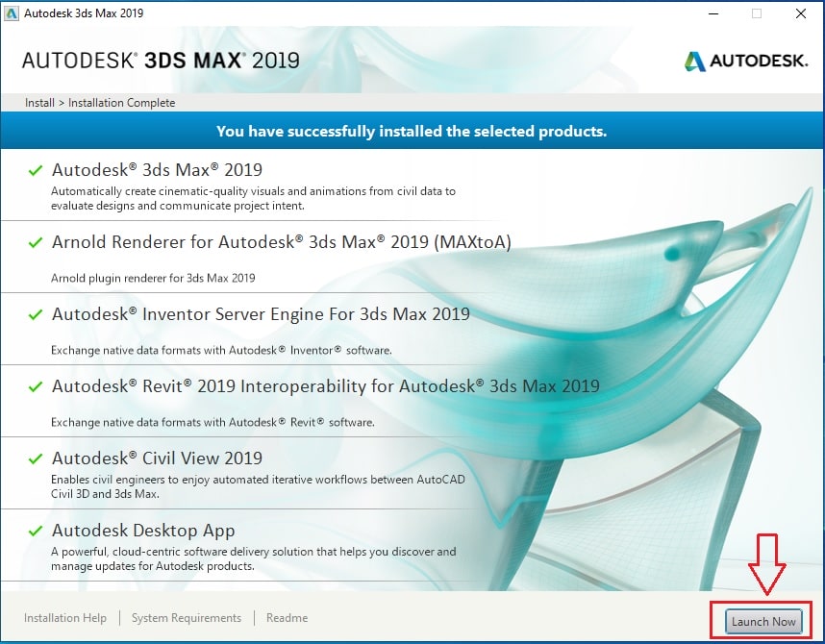825x644 pixels.
Task: Click the checkmark beside Autodesk Desktop App
Action: pos(36,531)
